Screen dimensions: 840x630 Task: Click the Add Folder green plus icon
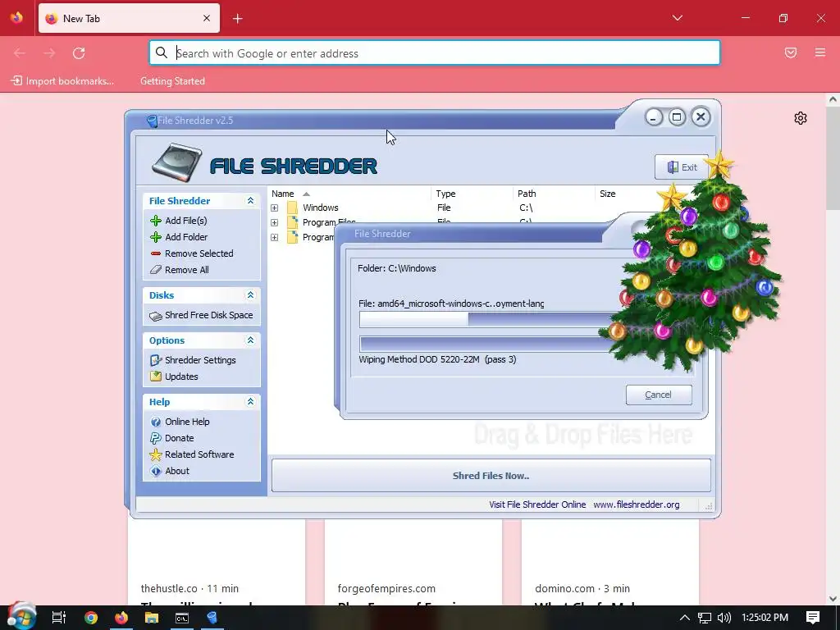tap(156, 237)
